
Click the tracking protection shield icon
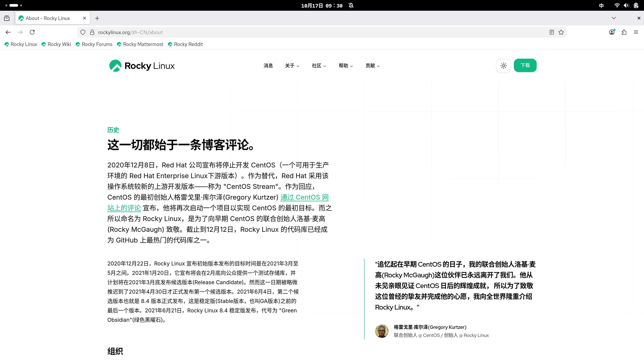[83, 32]
